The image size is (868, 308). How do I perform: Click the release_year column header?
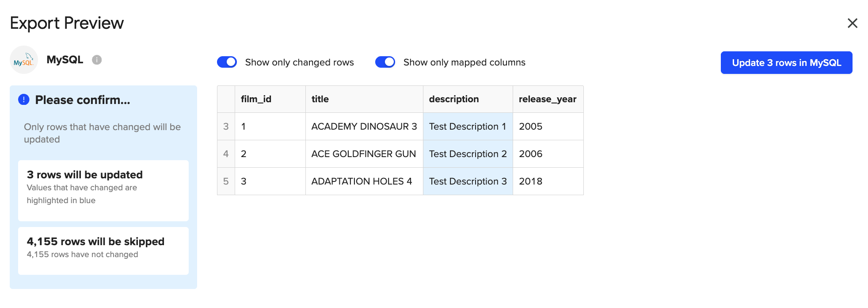pyautogui.click(x=548, y=99)
